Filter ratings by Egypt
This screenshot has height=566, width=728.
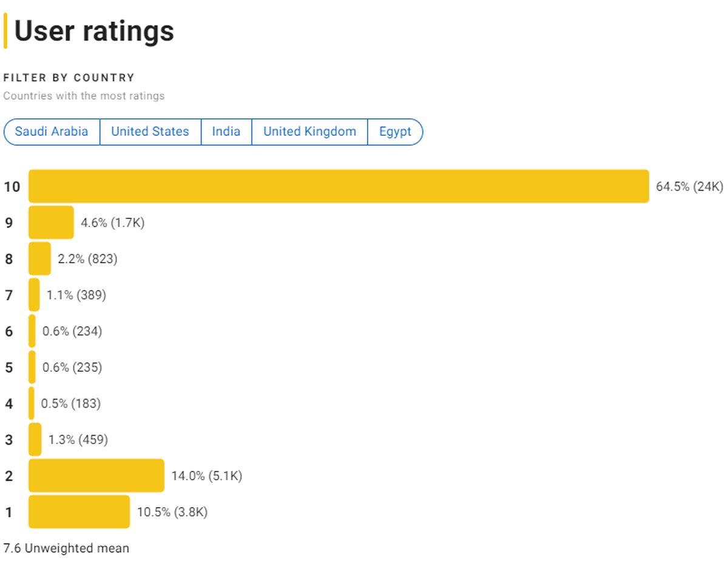(395, 132)
